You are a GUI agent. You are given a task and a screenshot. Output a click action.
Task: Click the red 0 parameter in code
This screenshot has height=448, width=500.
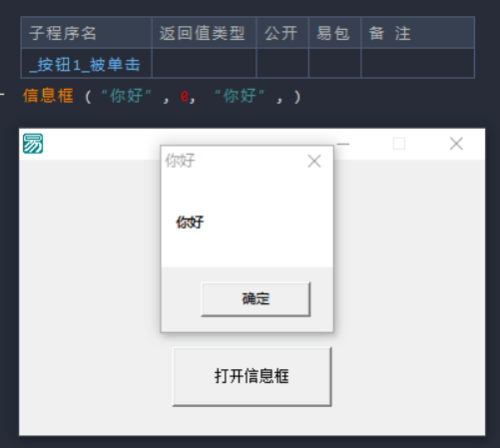pos(184,97)
